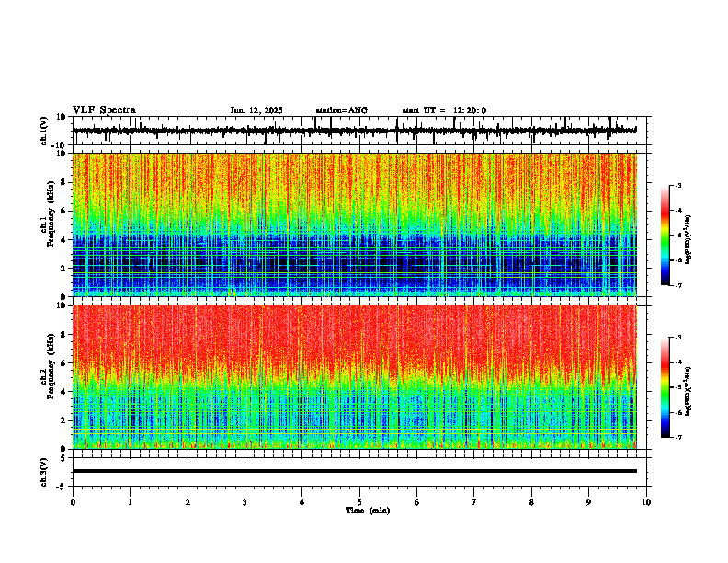Click the ch.3 voltage black trace line
The height and width of the screenshot is (563, 728).
[x=354, y=471]
